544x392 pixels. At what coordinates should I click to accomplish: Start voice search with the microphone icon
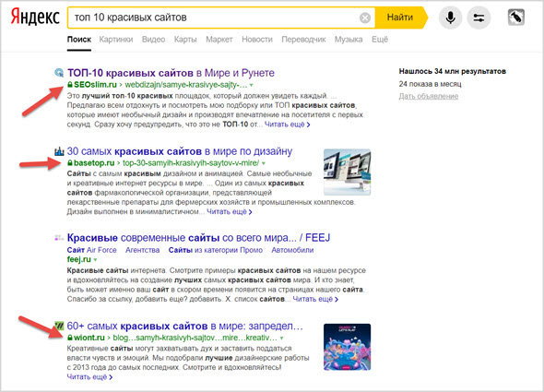tap(450, 18)
